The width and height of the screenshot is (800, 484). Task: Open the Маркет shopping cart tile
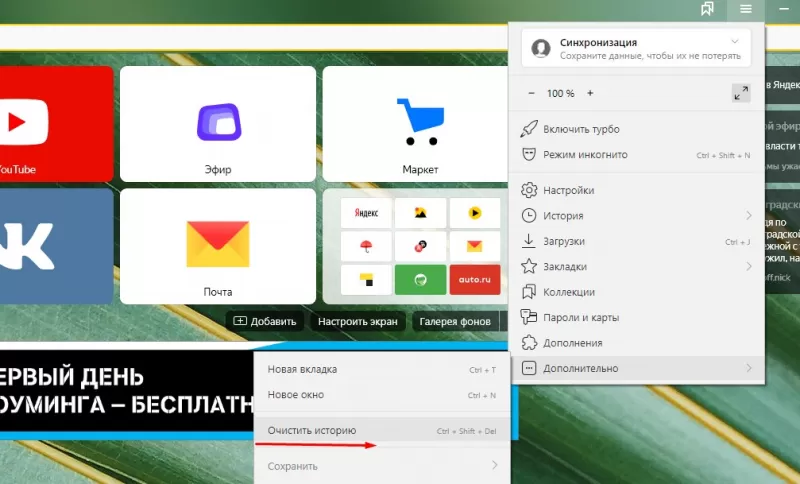pyautogui.click(x=415, y=124)
